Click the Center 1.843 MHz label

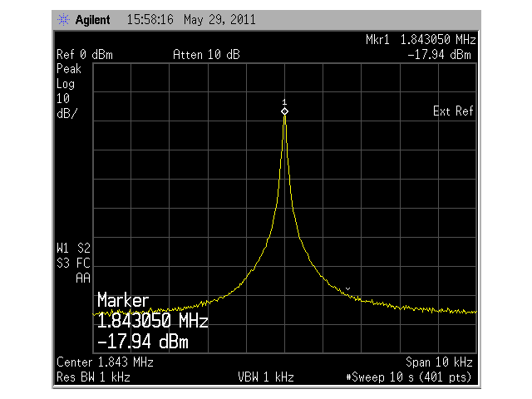pyautogui.click(x=105, y=362)
